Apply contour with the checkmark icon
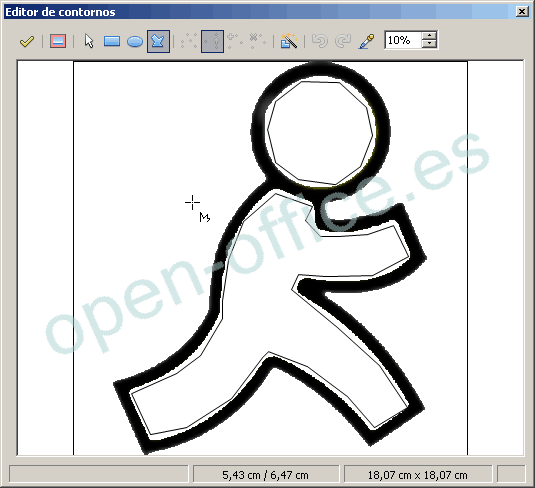 [x=27, y=41]
